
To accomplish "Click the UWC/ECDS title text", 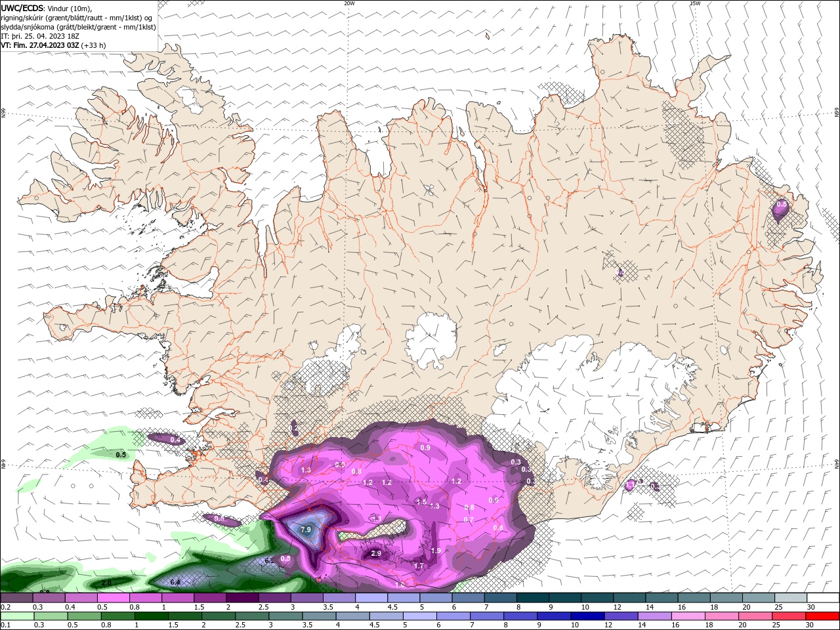I will point(22,8).
